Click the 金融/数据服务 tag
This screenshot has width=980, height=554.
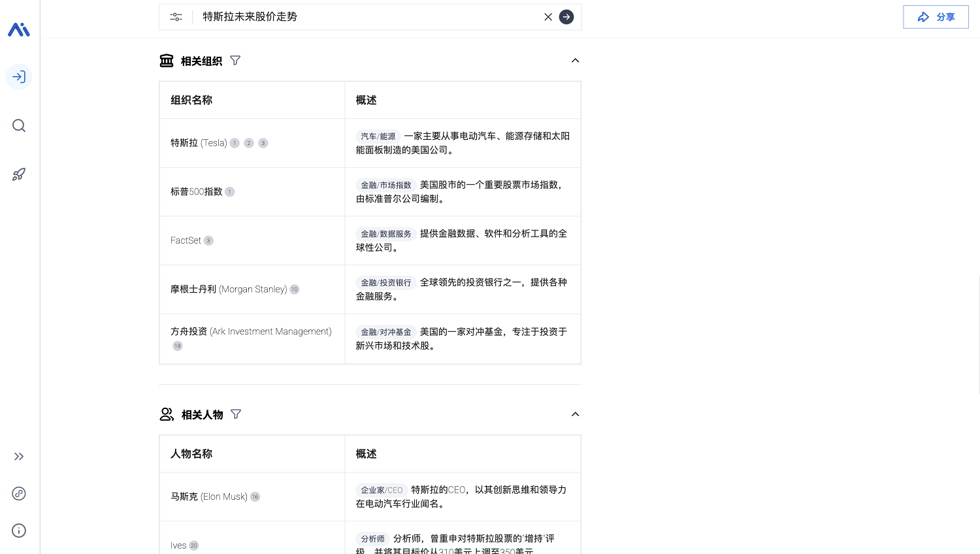click(x=386, y=234)
